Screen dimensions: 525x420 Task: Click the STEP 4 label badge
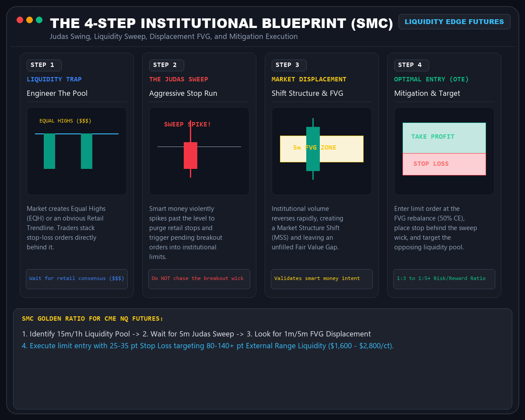(411, 65)
